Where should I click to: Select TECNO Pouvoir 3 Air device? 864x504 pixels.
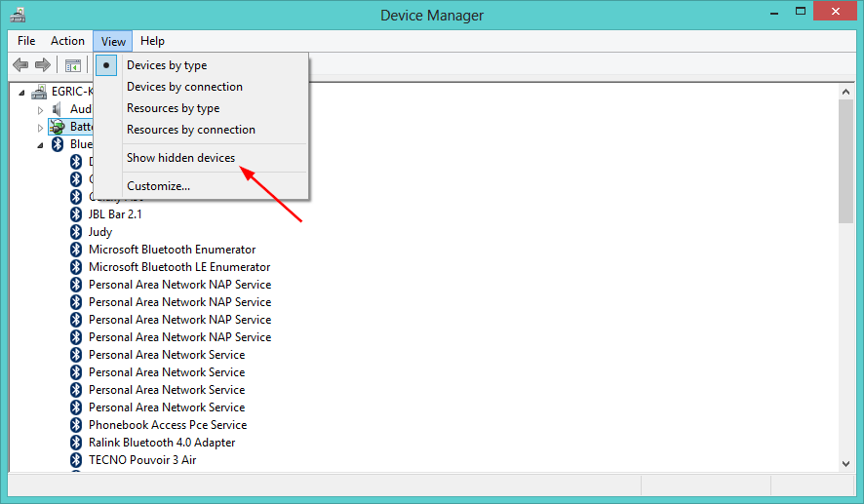[x=142, y=460]
